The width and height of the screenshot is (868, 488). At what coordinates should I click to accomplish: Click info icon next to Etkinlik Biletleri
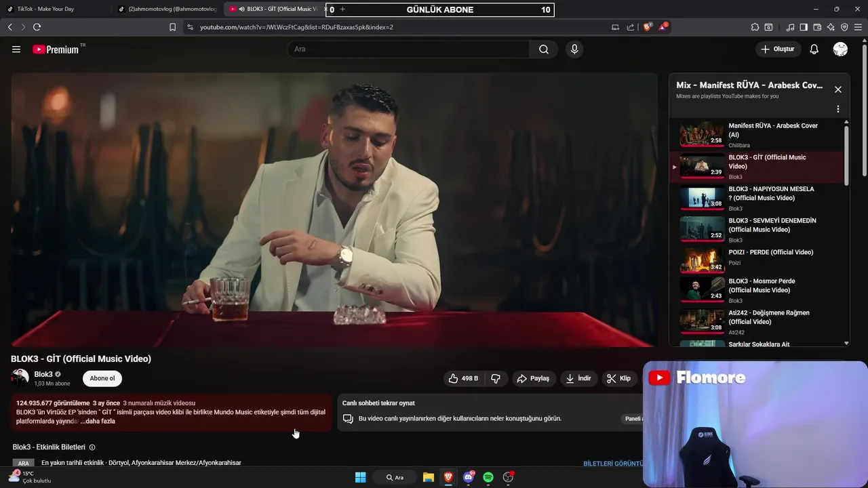[x=92, y=447]
